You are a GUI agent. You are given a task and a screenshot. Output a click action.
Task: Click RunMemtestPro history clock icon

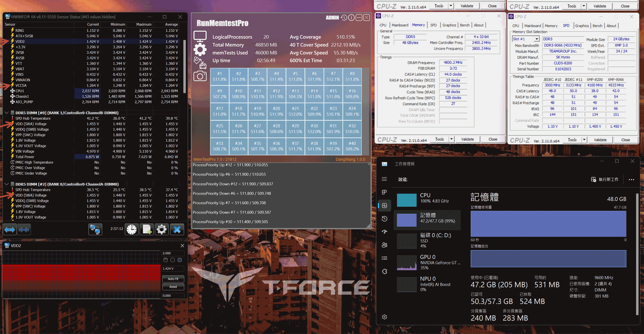pyautogui.click(x=344, y=18)
